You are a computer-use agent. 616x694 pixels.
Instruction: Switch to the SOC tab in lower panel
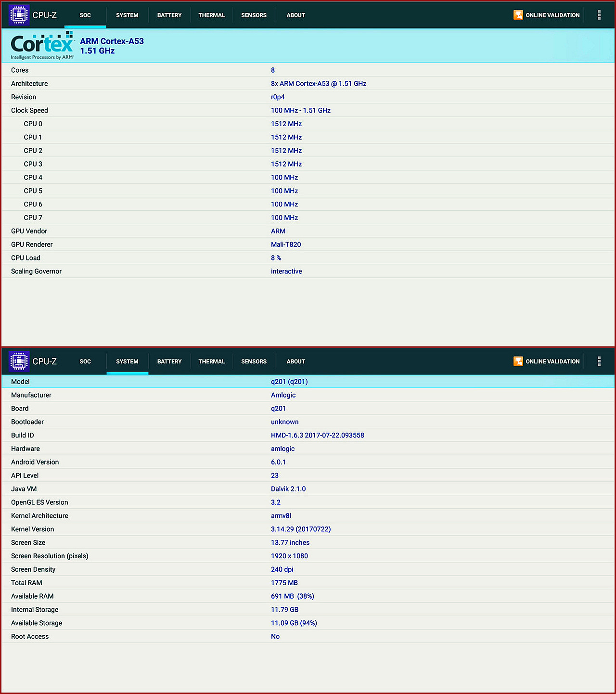click(x=85, y=361)
